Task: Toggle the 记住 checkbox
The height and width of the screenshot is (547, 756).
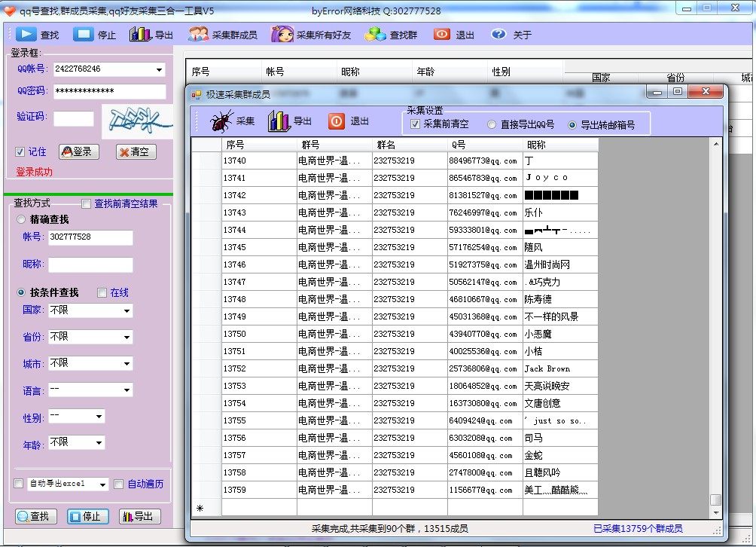Action: point(20,152)
